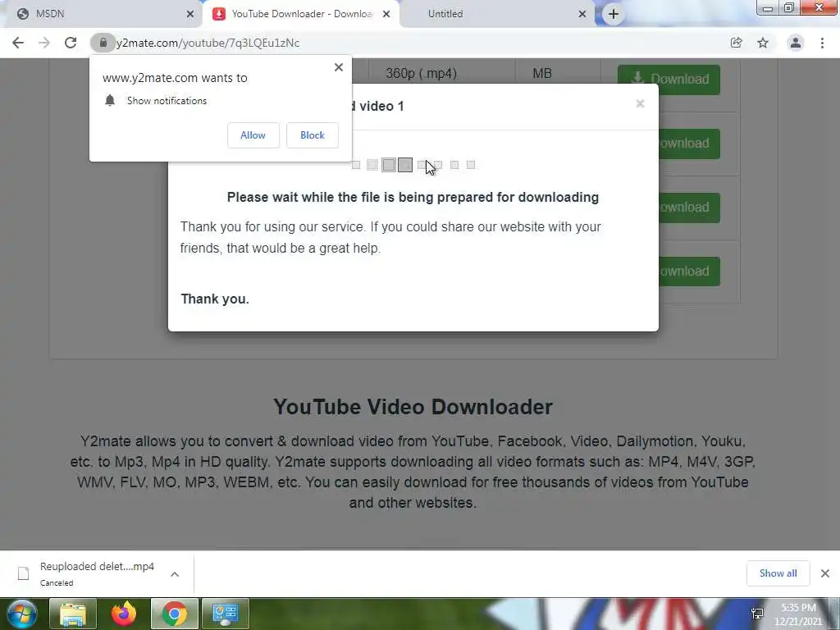Click the 360p Download button
Screen dimensions: 840x630
click(669, 80)
